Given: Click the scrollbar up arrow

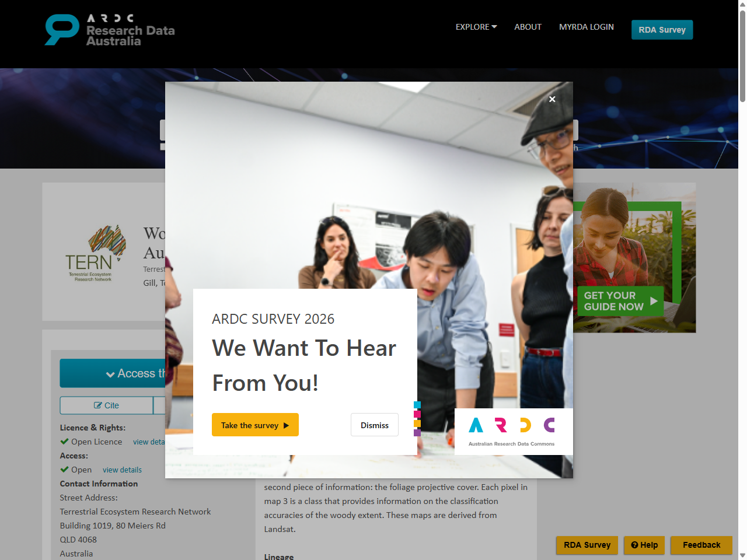Looking at the screenshot, I should [x=742, y=4].
